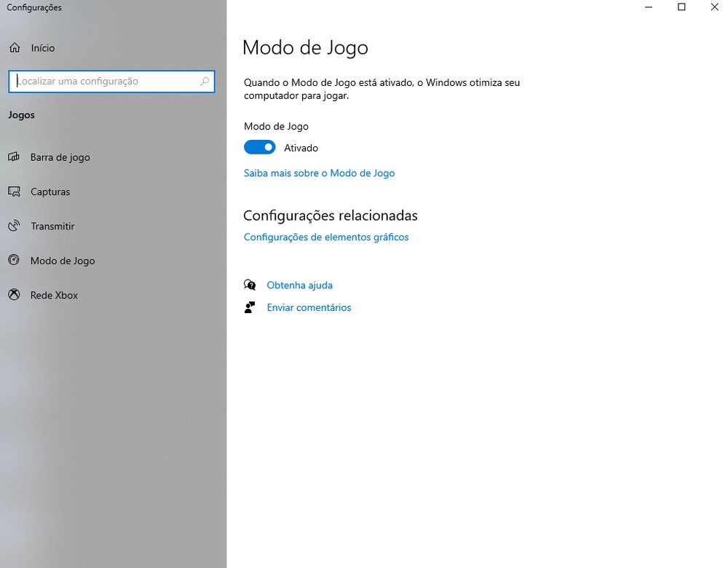728x568 pixels.
Task: Click the Capturas sidebar icon
Action: click(x=14, y=192)
